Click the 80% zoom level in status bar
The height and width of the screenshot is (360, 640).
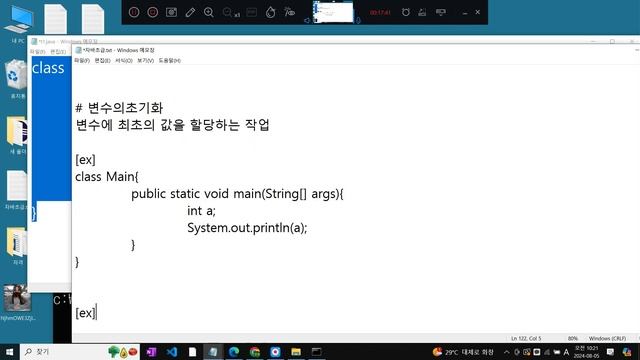tap(573, 338)
